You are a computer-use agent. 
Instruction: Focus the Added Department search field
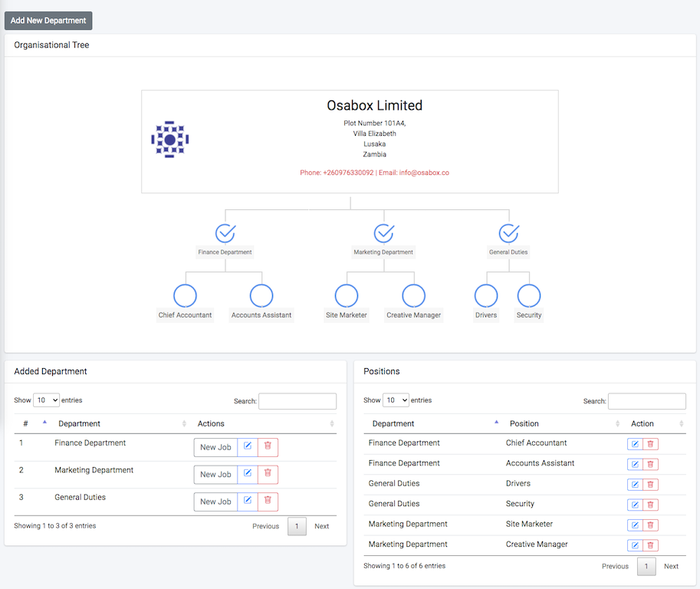(297, 401)
